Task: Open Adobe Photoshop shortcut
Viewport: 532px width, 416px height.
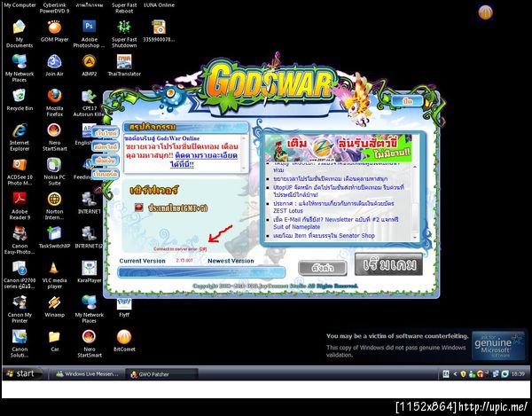Action: point(90,34)
